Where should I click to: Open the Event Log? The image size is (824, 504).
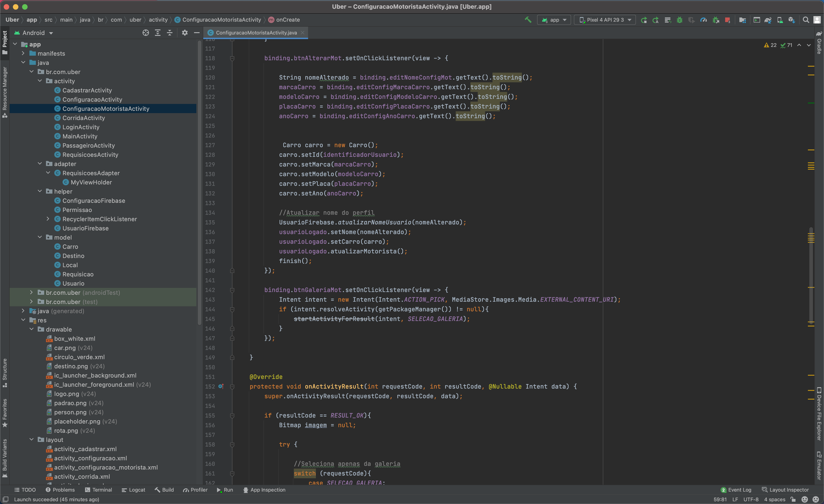click(x=737, y=490)
